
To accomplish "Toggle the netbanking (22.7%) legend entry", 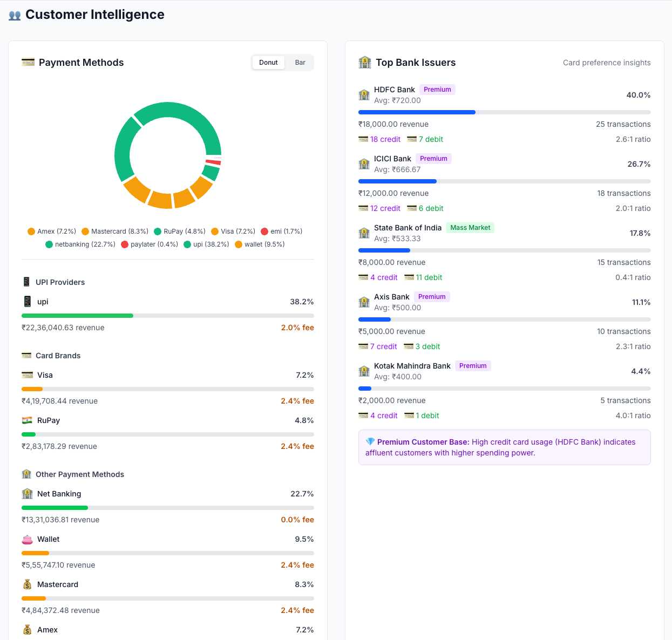I will [x=80, y=244].
